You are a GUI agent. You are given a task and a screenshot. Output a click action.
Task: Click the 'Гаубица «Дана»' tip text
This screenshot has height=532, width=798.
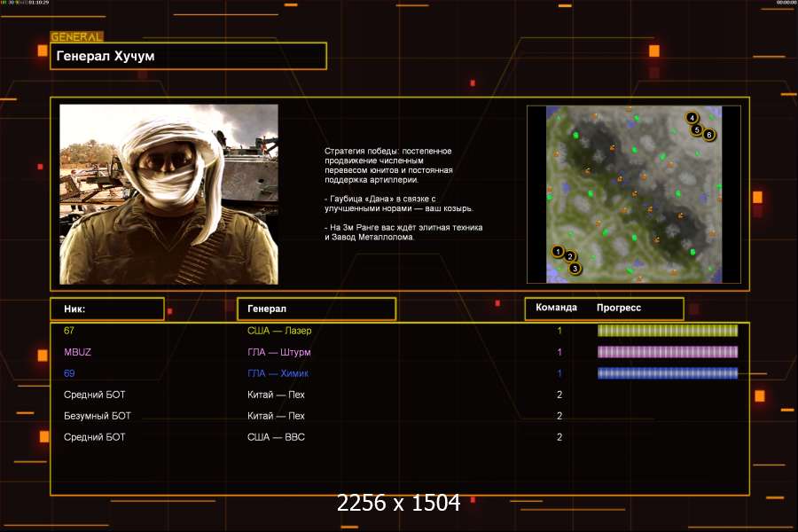point(399,204)
